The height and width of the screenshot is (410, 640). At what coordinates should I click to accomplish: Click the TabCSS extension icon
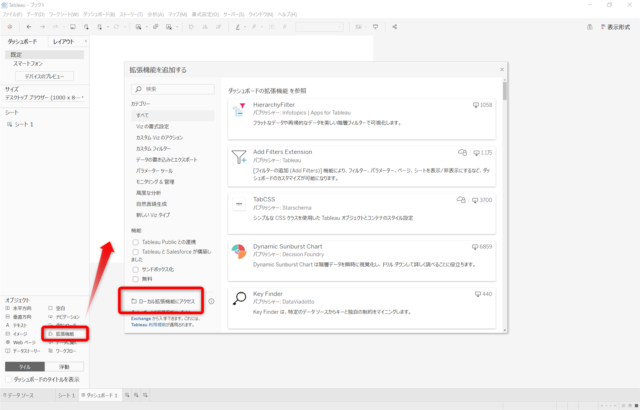click(x=239, y=204)
